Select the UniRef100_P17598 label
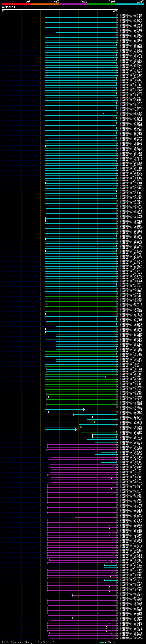The width and height of the screenshot is (146, 644). click(x=131, y=93)
